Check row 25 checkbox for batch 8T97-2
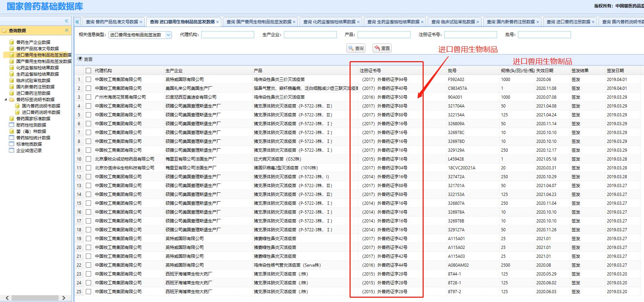This screenshot has height=302, width=644. 88,291
